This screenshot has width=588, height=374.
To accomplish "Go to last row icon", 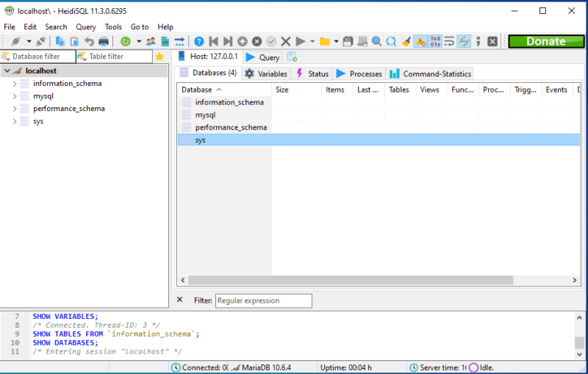I will click(228, 41).
